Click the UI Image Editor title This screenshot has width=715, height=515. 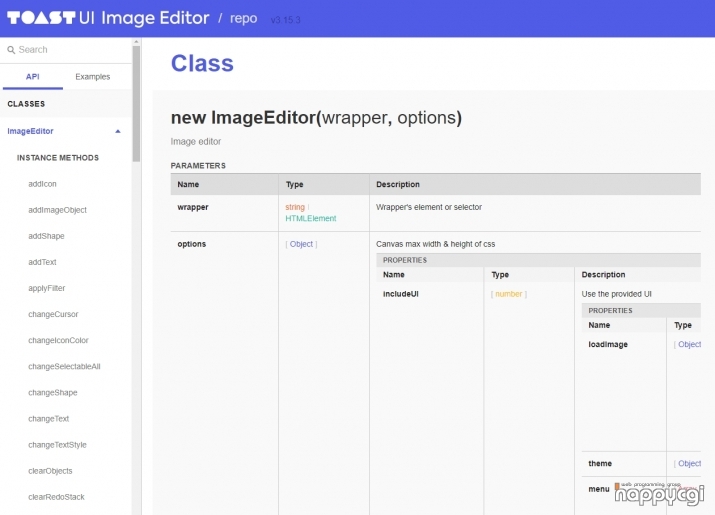click(144, 18)
